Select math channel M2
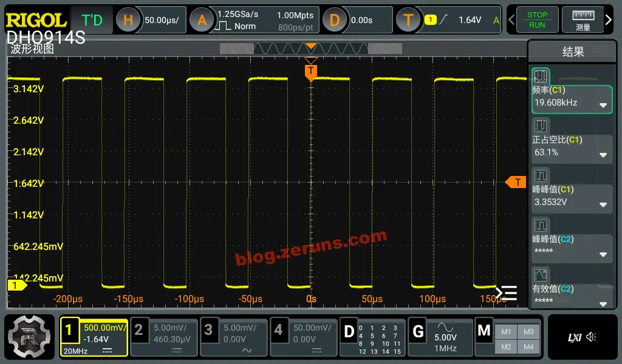 click(x=506, y=347)
